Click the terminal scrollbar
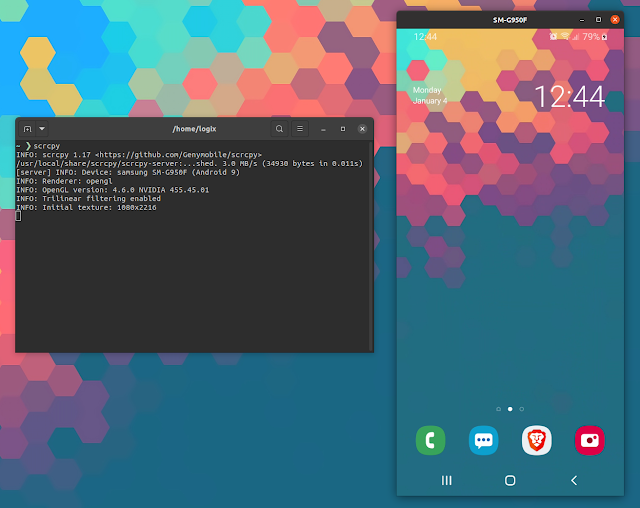640x508 pixels. [371, 246]
